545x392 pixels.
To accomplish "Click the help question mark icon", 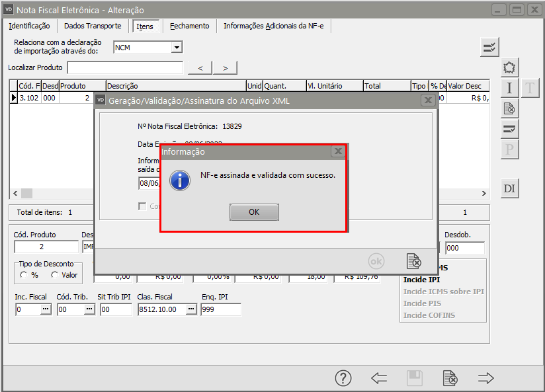I will click(343, 378).
